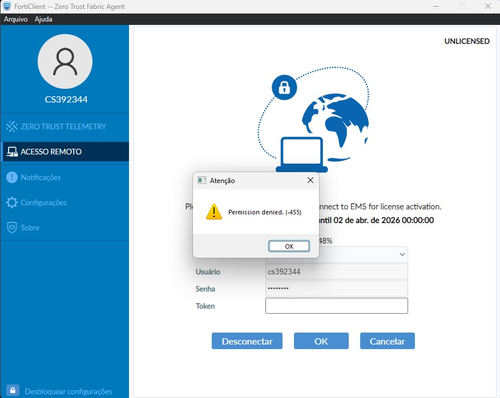Focus the Usuário field cs392344

tap(336, 272)
